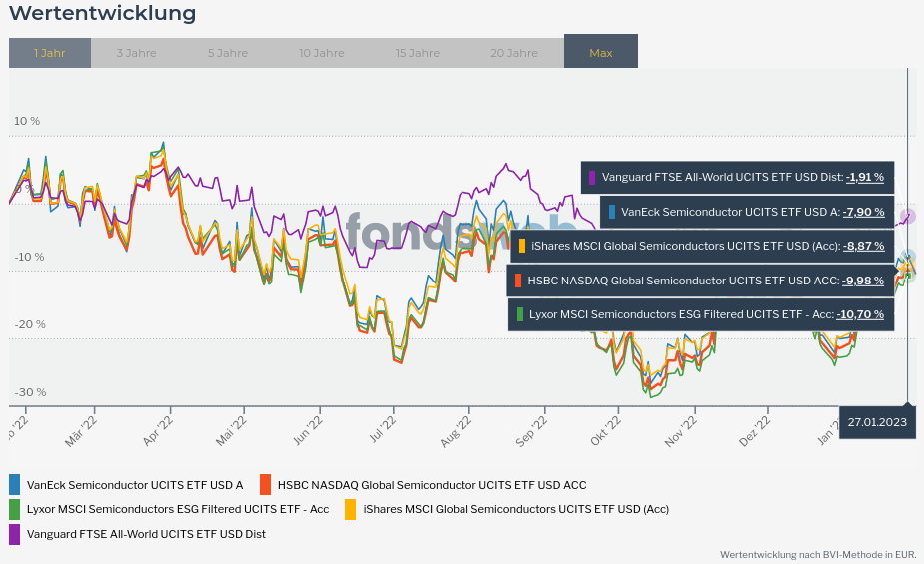Screen dimensions: 924x564
Task: Click green Lyxor MSCI legend swatch
Action: coord(15,509)
